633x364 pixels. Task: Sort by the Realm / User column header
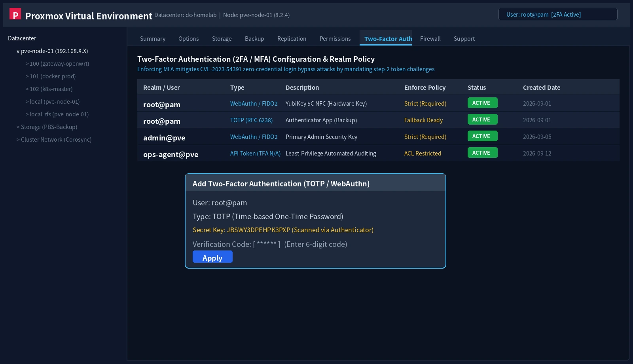tap(161, 87)
